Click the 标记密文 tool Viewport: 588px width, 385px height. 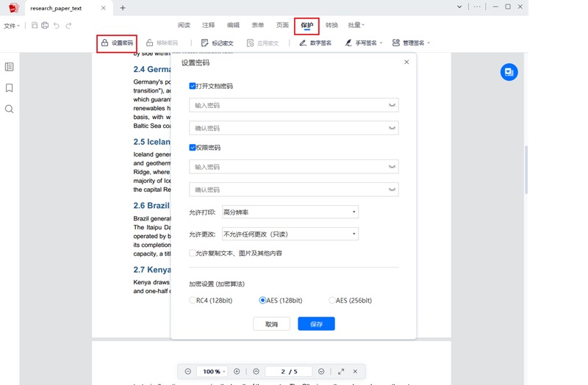point(218,43)
